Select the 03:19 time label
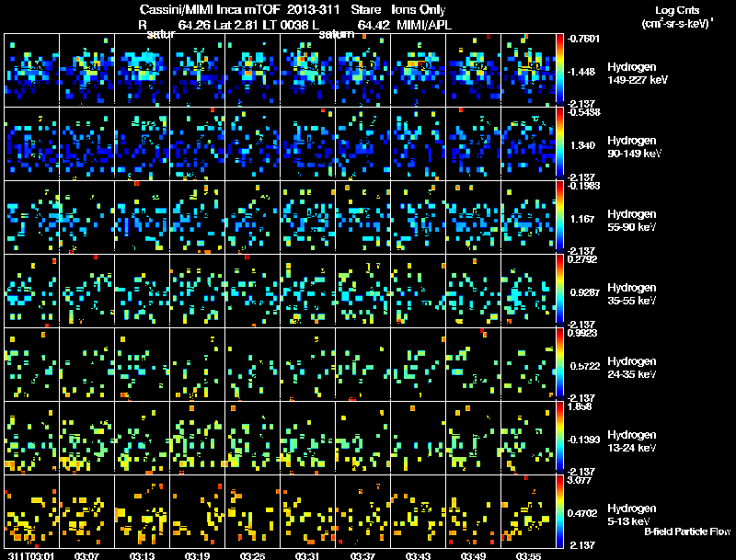 click(197, 556)
